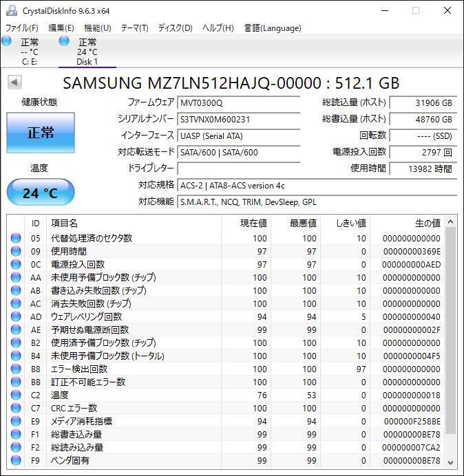
Task: Open the ヘルプ(H) menu
Action: (218, 28)
